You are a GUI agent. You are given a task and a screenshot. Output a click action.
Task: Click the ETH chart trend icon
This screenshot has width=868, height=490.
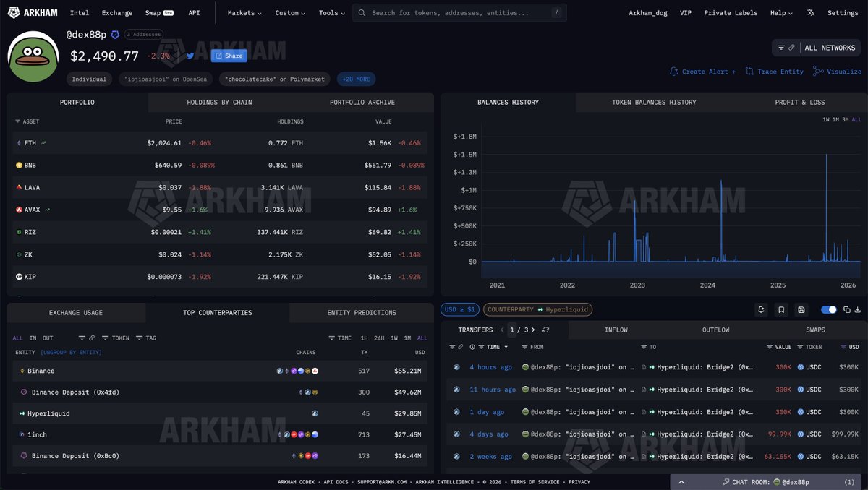pos(44,143)
